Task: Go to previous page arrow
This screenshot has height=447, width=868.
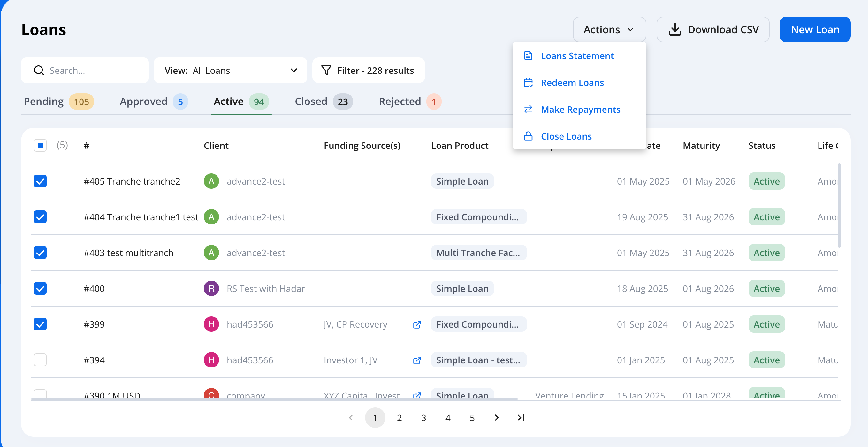Action: pyautogui.click(x=351, y=418)
